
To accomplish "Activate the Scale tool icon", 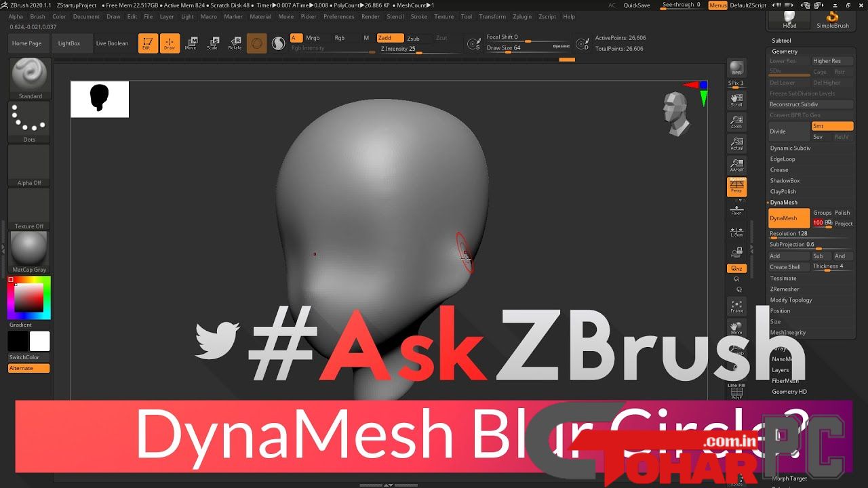I will (212, 43).
